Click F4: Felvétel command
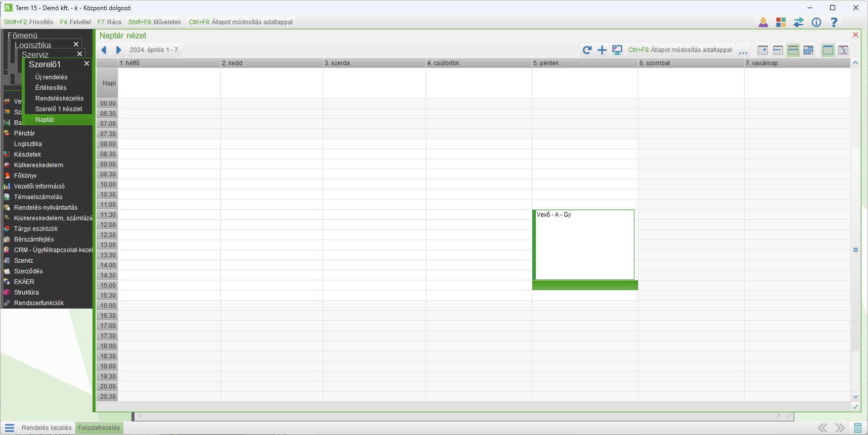Viewport: 868px width, 435px height. tap(75, 22)
